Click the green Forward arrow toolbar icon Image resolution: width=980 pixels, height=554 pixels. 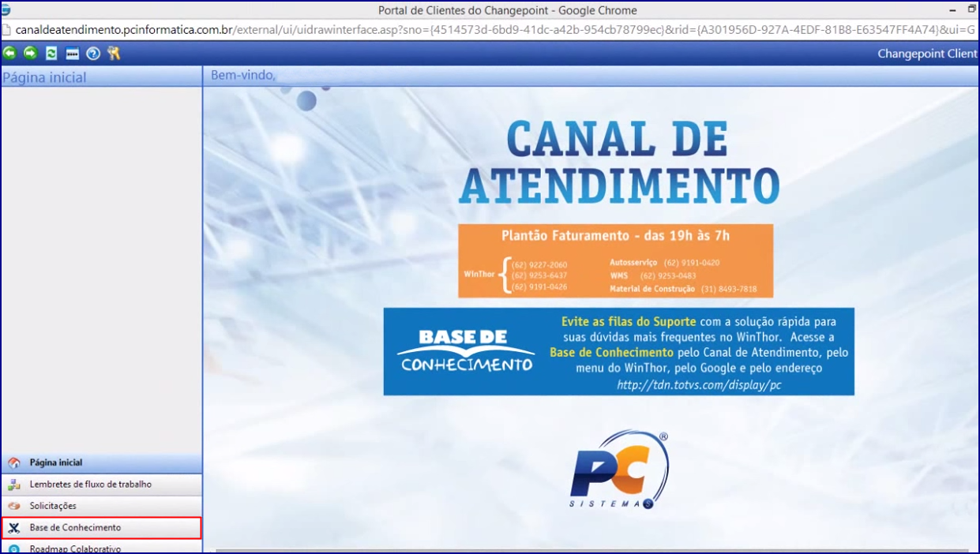point(30,54)
